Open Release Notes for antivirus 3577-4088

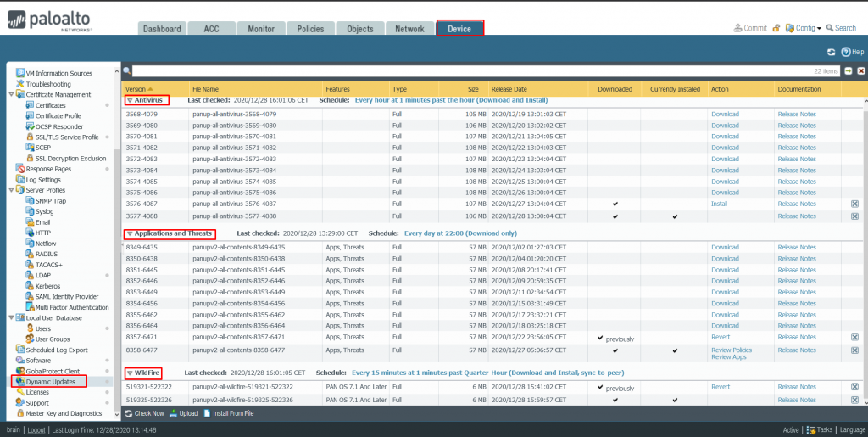coord(797,216)
